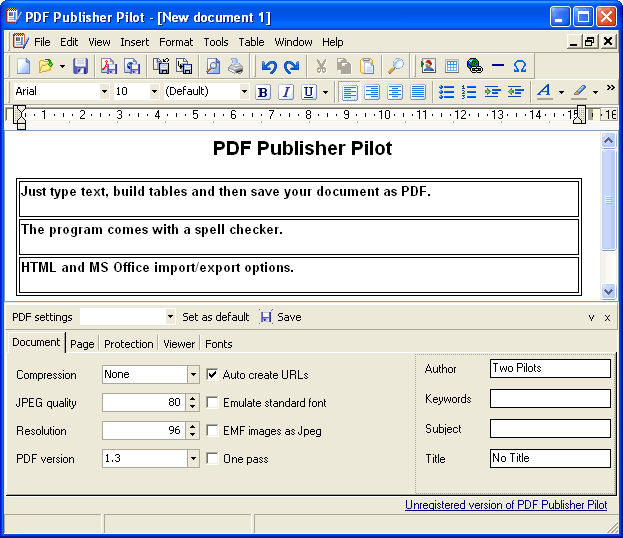Switch to the Page tab

pyautogui.click(x=82, y=344)
